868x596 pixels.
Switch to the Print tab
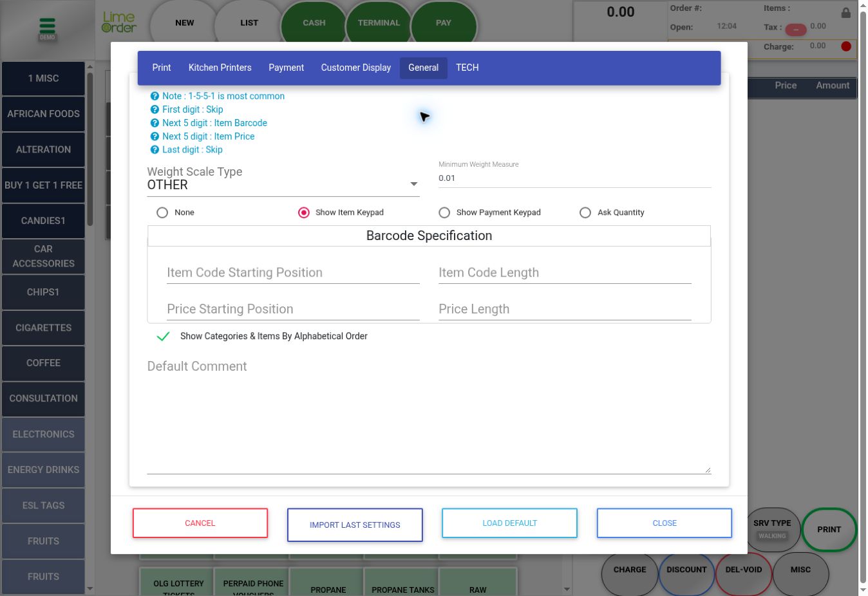point(162,68)
